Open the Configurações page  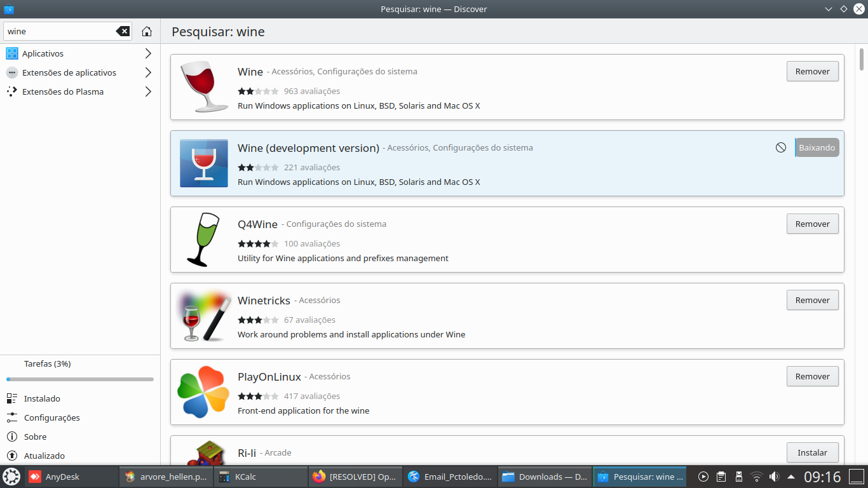click(80, 417)
